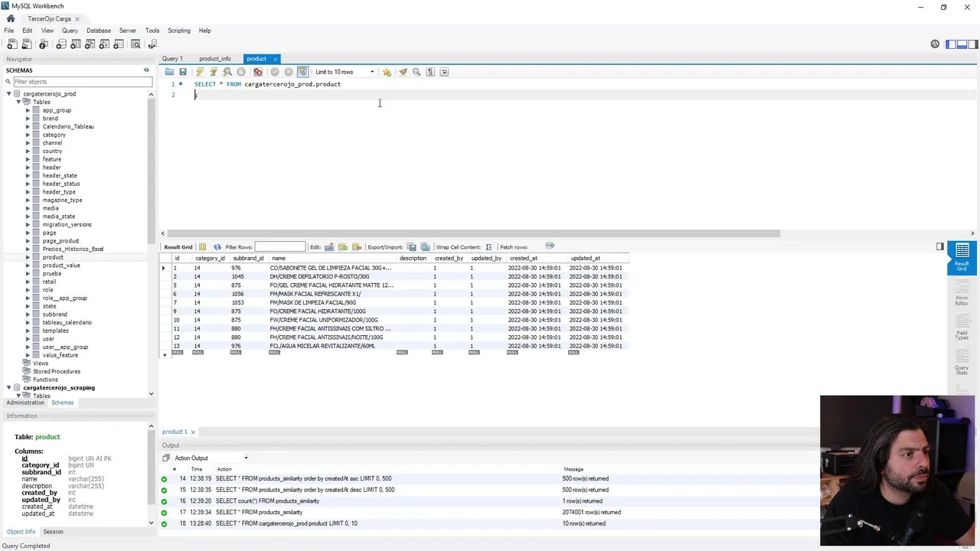The height and width of the screenshot is (551, 980).
Task: Search table data from main toolbar
Action: (x=136, y=44)
